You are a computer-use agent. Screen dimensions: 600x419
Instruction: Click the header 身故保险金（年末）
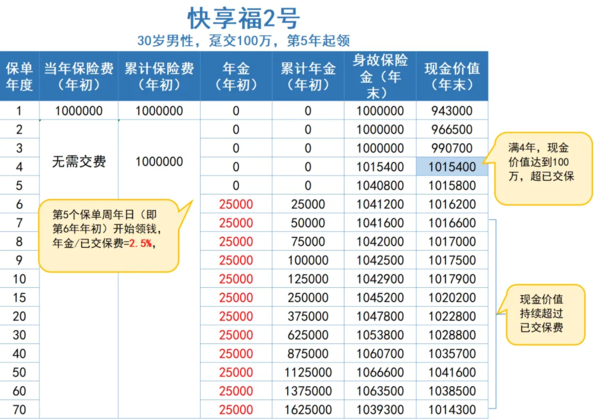coord(380,77)
